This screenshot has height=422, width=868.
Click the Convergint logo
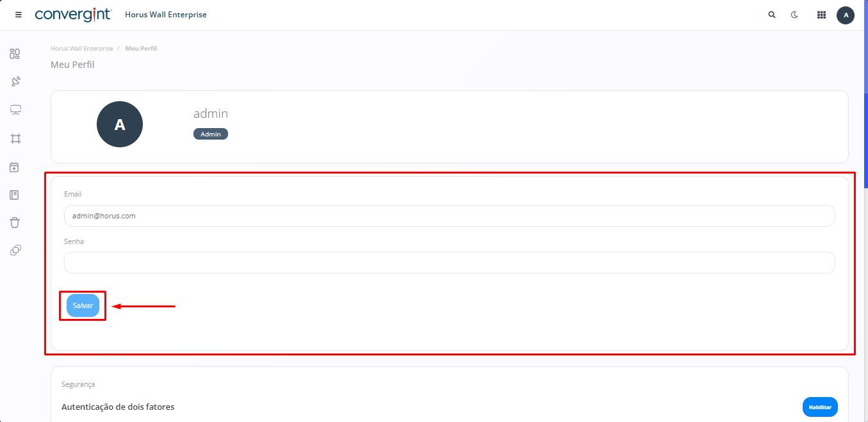74,14
